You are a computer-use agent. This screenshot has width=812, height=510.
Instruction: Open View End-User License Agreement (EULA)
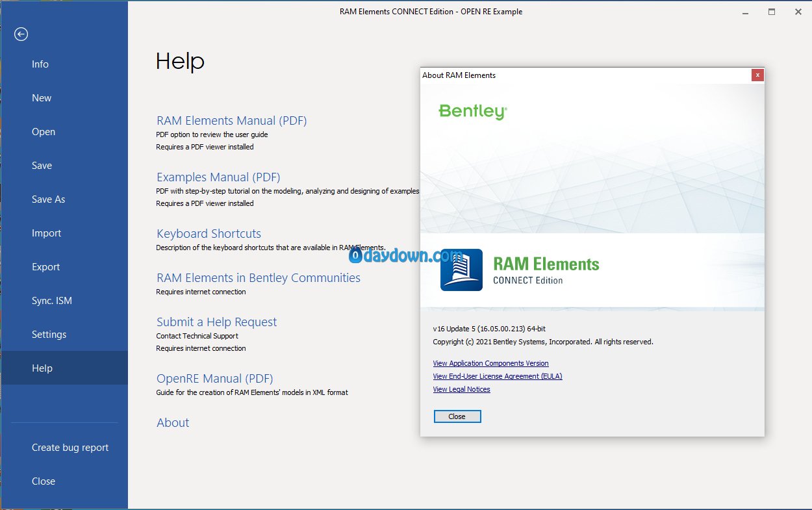498,377
